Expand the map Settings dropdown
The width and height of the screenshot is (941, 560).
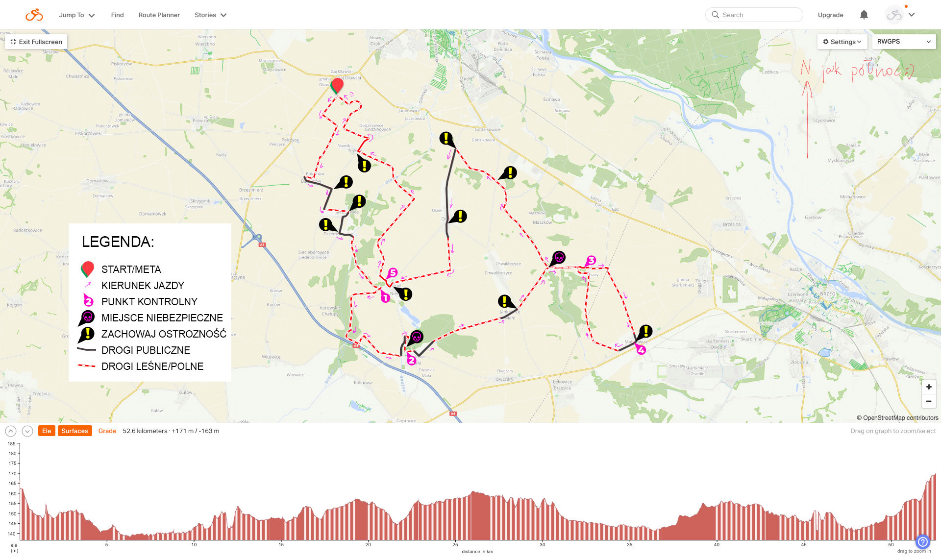[842, 42]
